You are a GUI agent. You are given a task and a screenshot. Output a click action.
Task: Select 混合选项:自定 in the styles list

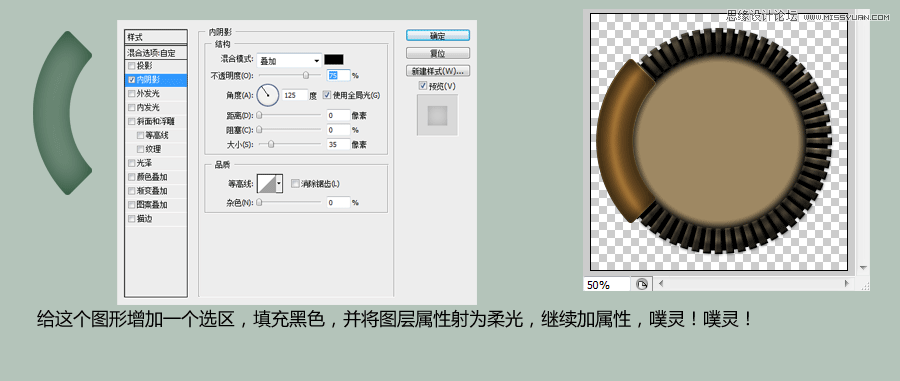tap(156, 53)
